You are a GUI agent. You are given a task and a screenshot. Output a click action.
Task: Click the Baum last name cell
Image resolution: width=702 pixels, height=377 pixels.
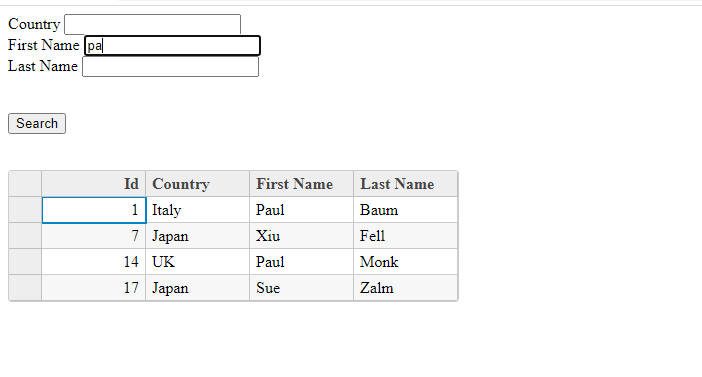pos(405,210)
